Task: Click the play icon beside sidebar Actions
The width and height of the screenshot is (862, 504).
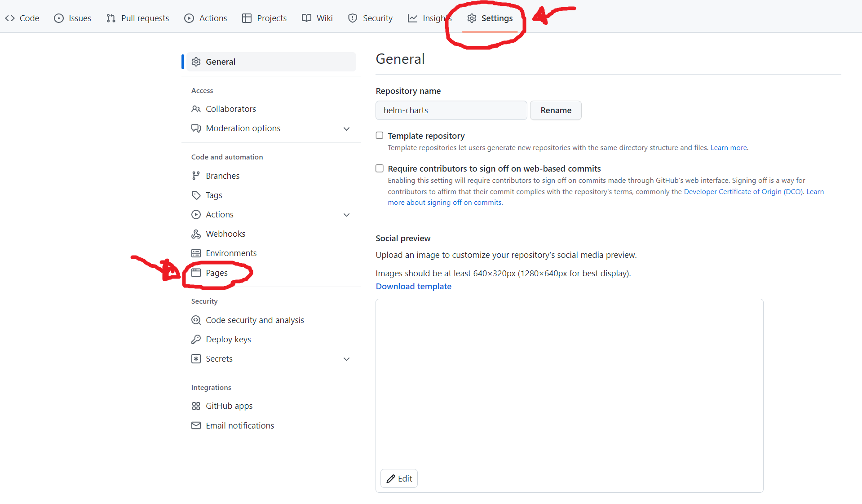Action: pyautogui.click(x=196, y=214)
